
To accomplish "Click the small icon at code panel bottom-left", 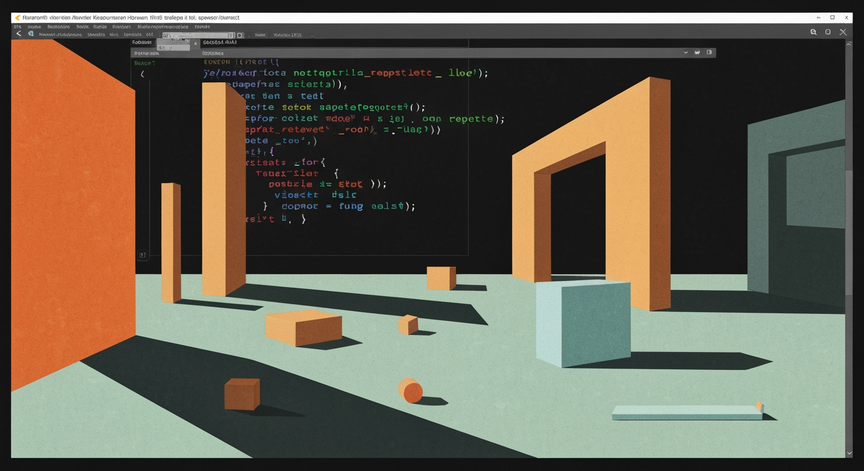I will coord(143,255).
